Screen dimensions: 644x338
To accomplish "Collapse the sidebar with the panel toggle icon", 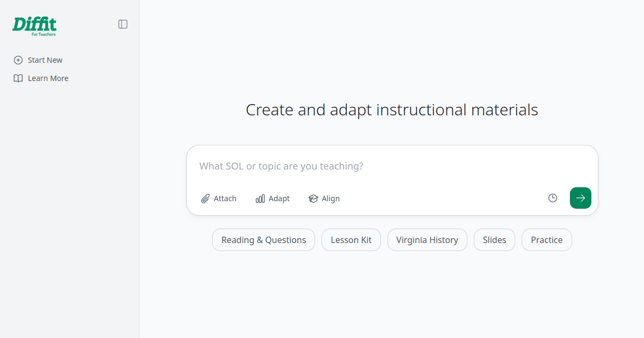I will click(123, 24).
